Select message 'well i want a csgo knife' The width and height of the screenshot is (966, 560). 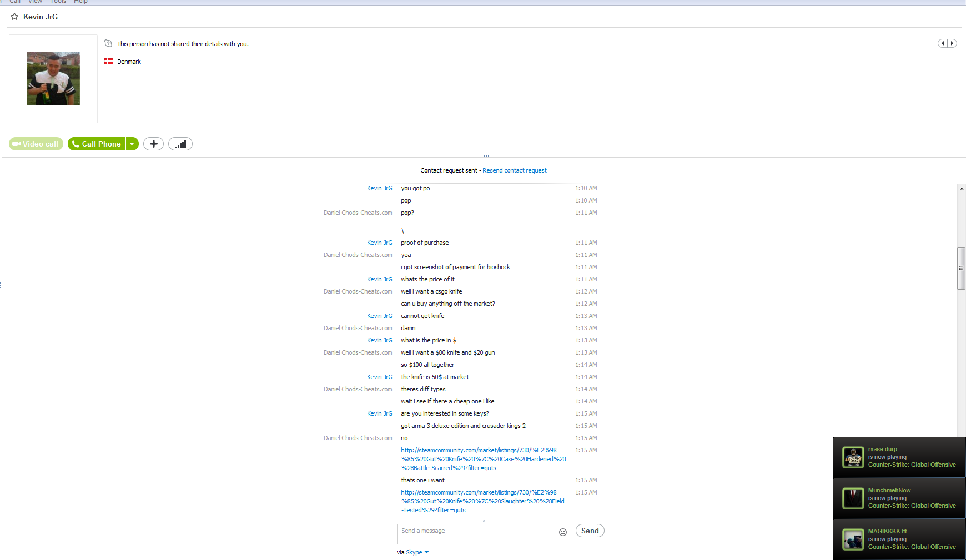(x=431, y=291)
